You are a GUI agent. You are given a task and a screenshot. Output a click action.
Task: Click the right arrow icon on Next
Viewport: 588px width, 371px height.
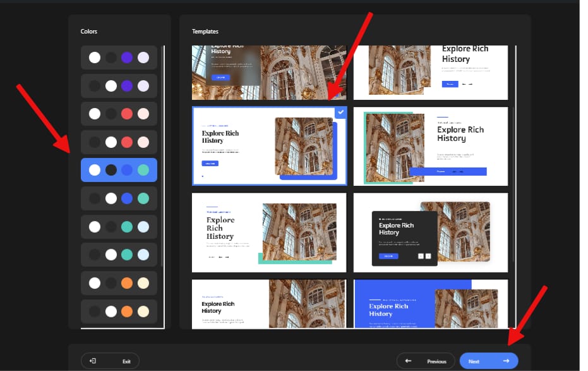506,361
